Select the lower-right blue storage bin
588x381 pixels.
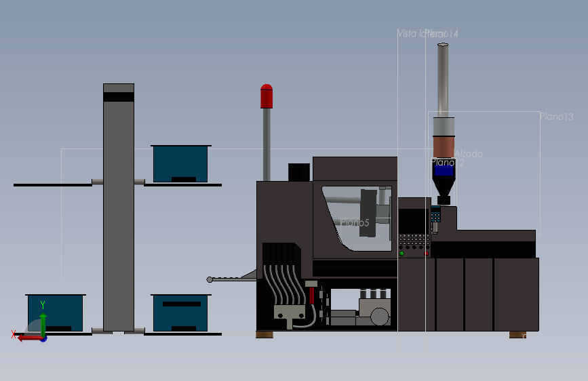pyautogui.click(x=180, y=313)
